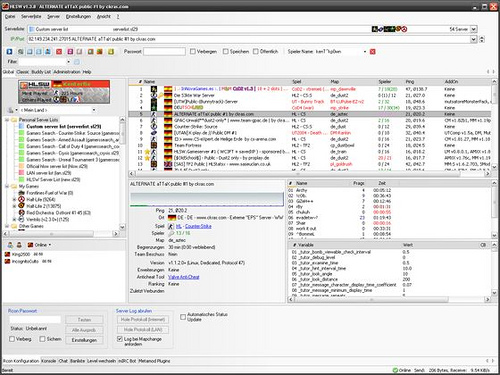Click the Frontlines Fuel of War icon
The height and width of the screenshot is (375, 500).
tap(21, 193)
